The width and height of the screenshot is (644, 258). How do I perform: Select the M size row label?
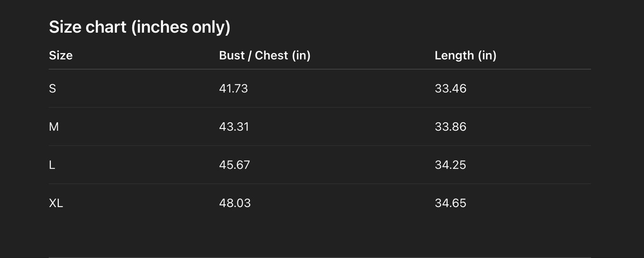(54, 127)
